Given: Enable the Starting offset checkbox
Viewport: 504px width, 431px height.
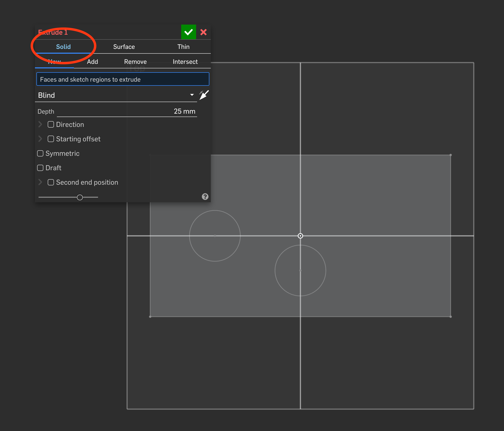Looking at the screenshot, I should (51, 139).
